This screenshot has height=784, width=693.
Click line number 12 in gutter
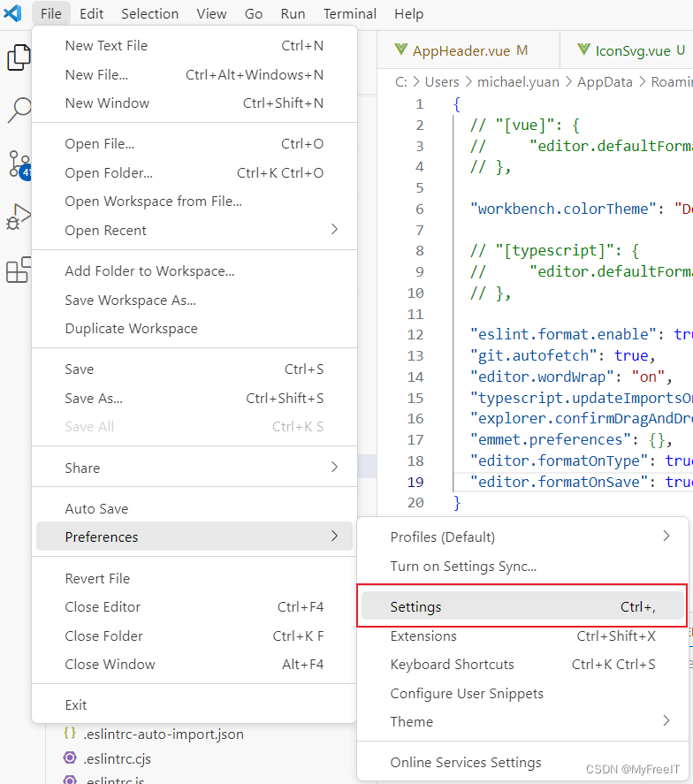[x=415, y=334]
